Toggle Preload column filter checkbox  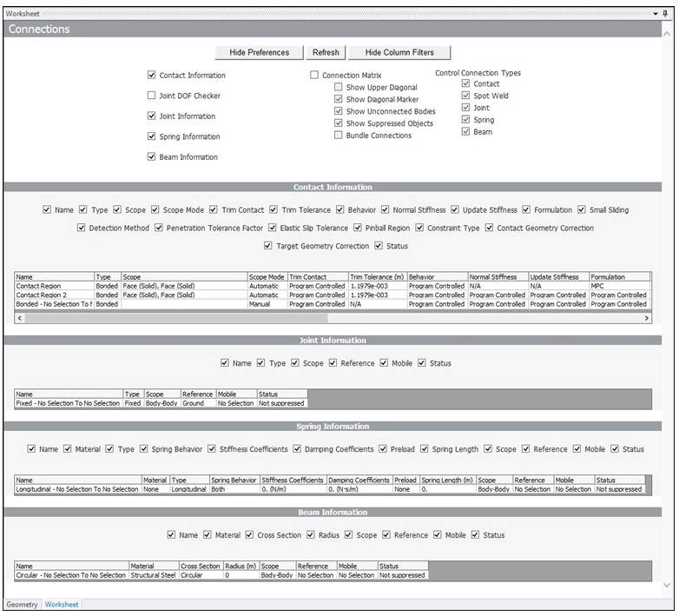(383, 449)
